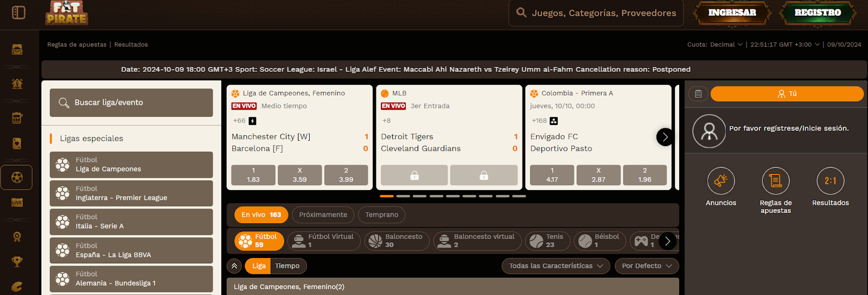The height and width of the screenshot is (295, 868).
Task: Open the LIVE betting sidebar icon
Action: [17, 203]
